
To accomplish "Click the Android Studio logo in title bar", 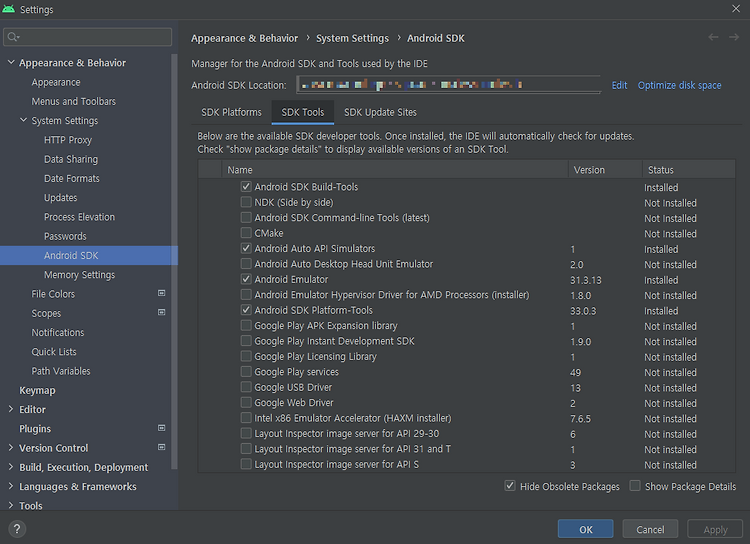I will pos(9,9).
